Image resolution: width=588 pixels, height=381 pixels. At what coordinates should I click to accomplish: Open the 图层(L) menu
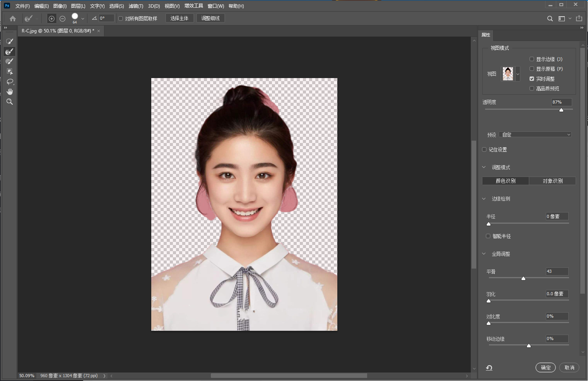[x=78, y=6]
